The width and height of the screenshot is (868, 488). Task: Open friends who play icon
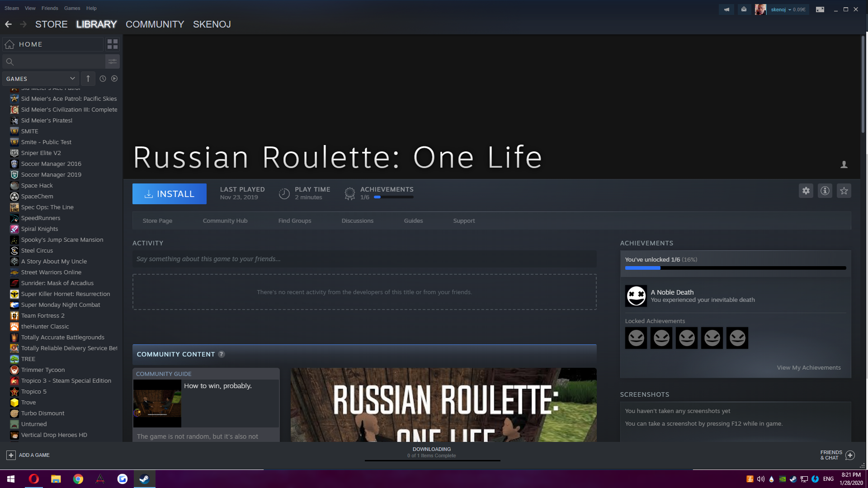pyautogui.click(x=844, y=164)
